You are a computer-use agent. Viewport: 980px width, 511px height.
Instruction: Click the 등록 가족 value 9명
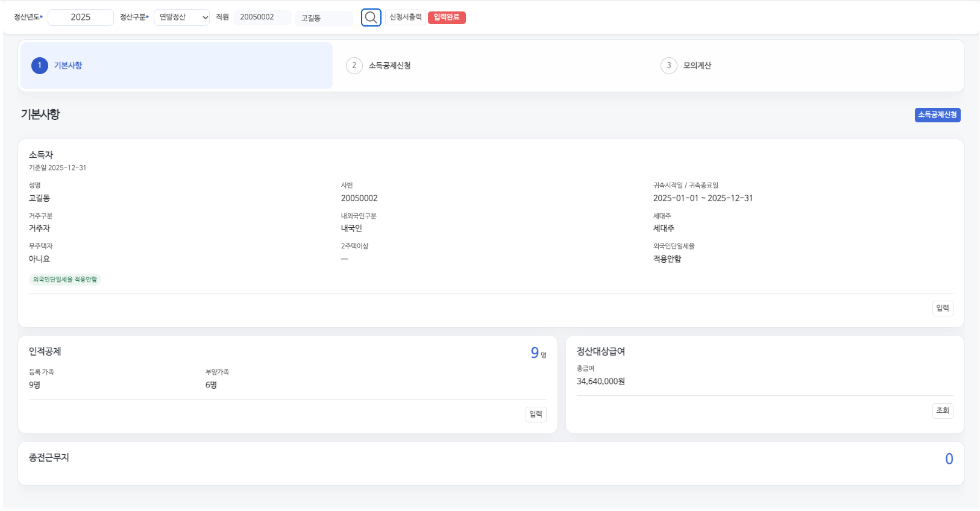tap(34, 385)
